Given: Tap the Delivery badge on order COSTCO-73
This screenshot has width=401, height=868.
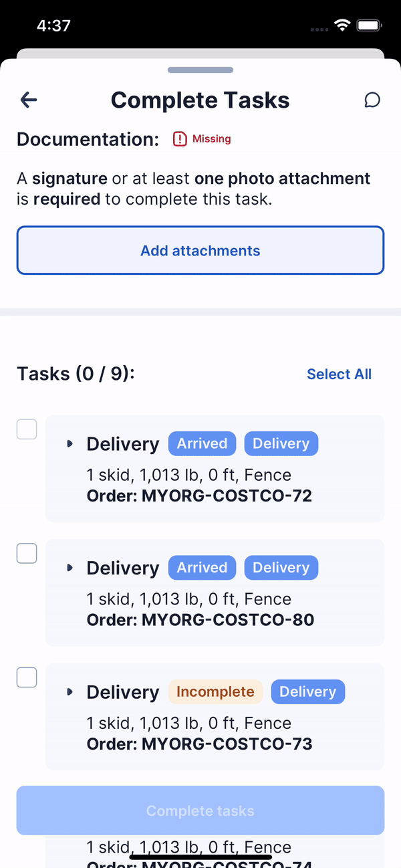Looking at the screenshot, I should pos(307,691).
